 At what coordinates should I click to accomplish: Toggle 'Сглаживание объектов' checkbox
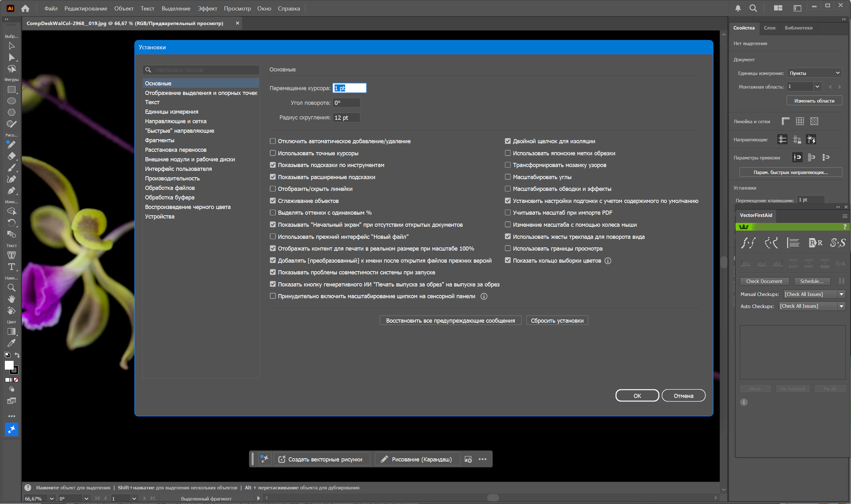[272, 201]
